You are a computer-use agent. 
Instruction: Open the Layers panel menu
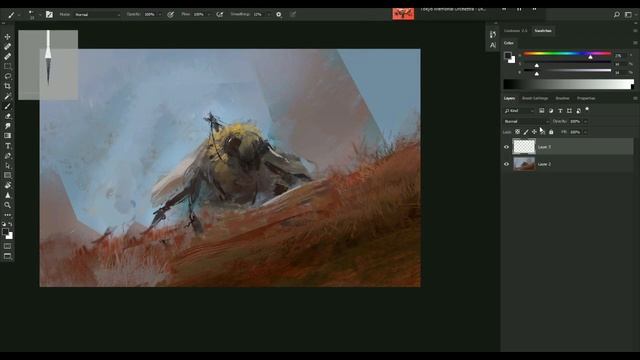coord(635,98)
